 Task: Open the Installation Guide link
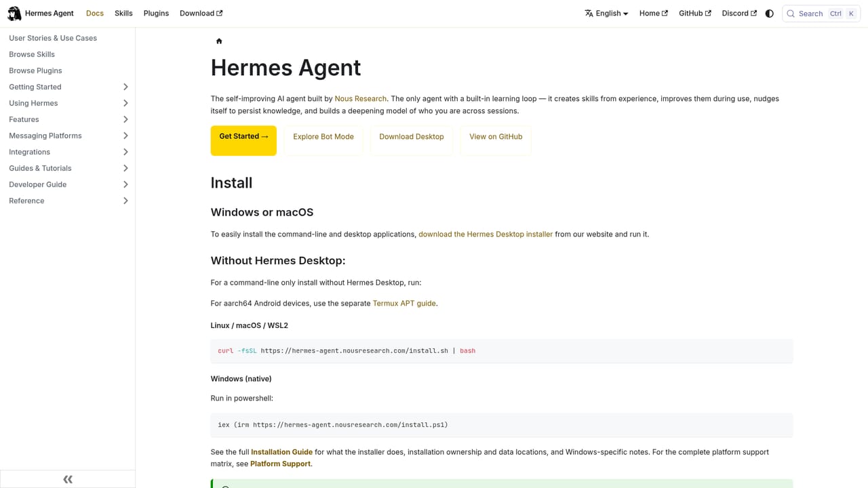tap(281, 452)
